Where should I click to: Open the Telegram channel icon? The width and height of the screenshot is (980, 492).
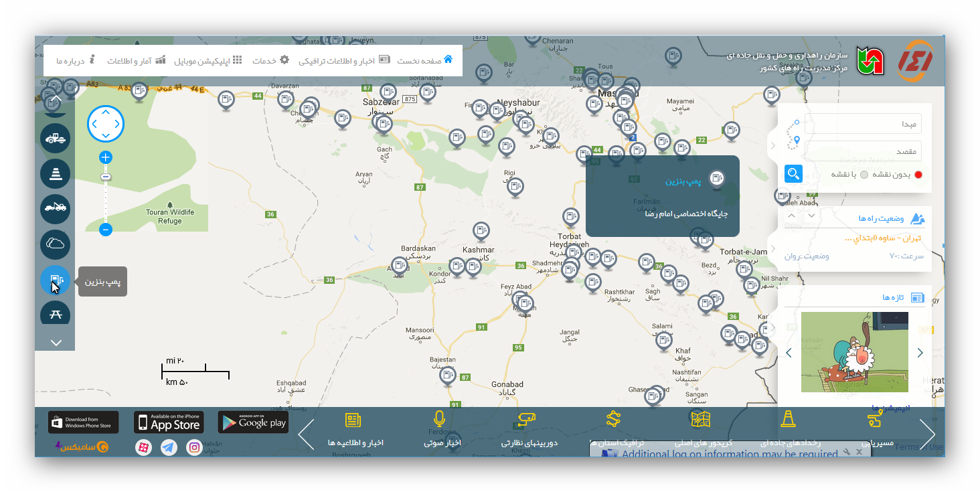tap(169, 448)
